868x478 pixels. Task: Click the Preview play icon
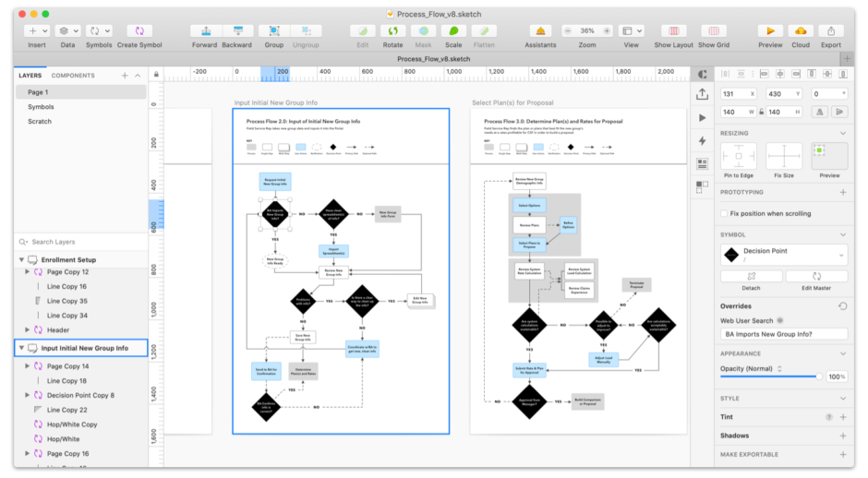click(770, 31)
